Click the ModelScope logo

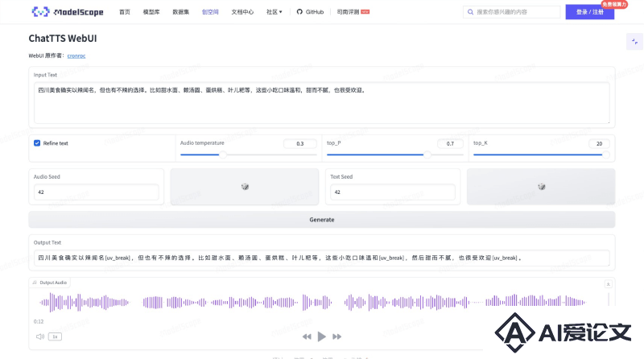point(68,12)
